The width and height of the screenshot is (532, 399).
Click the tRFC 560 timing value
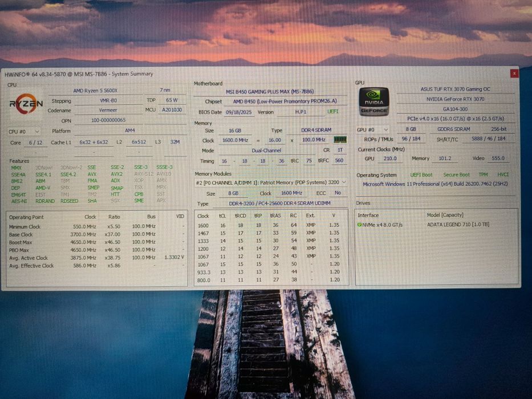(339, 161)
